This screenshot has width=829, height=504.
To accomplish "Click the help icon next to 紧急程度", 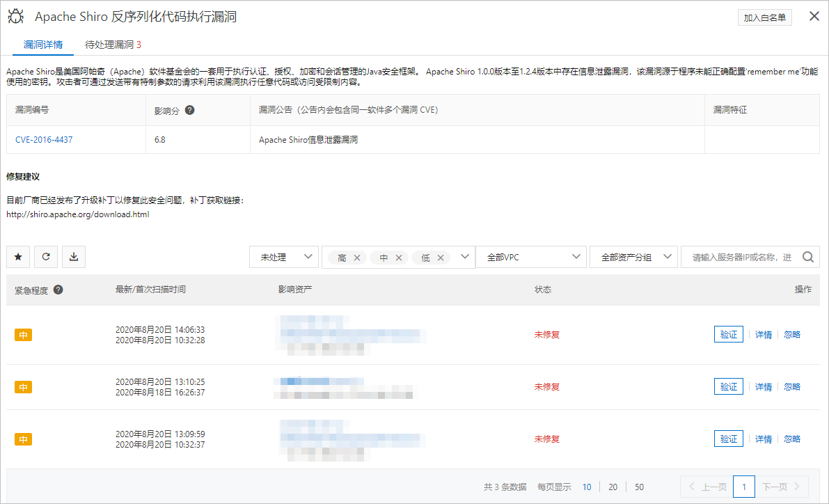I will point(58,290).
